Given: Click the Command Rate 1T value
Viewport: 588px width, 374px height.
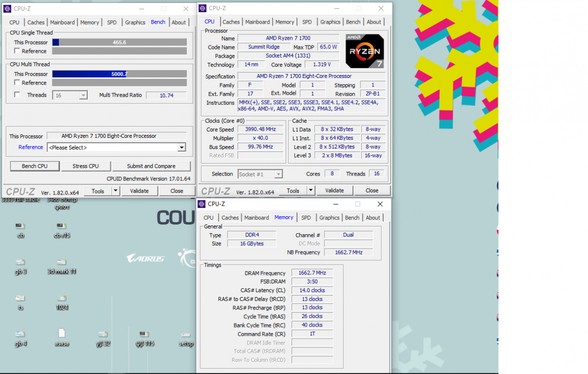Looking at the screenshot, I should tap(312, 334).
